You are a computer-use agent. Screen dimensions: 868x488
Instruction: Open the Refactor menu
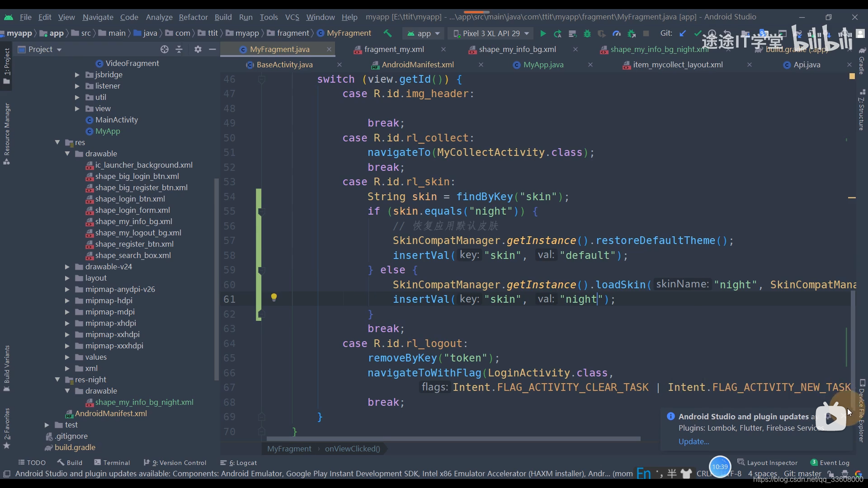[x=193, y=17]
